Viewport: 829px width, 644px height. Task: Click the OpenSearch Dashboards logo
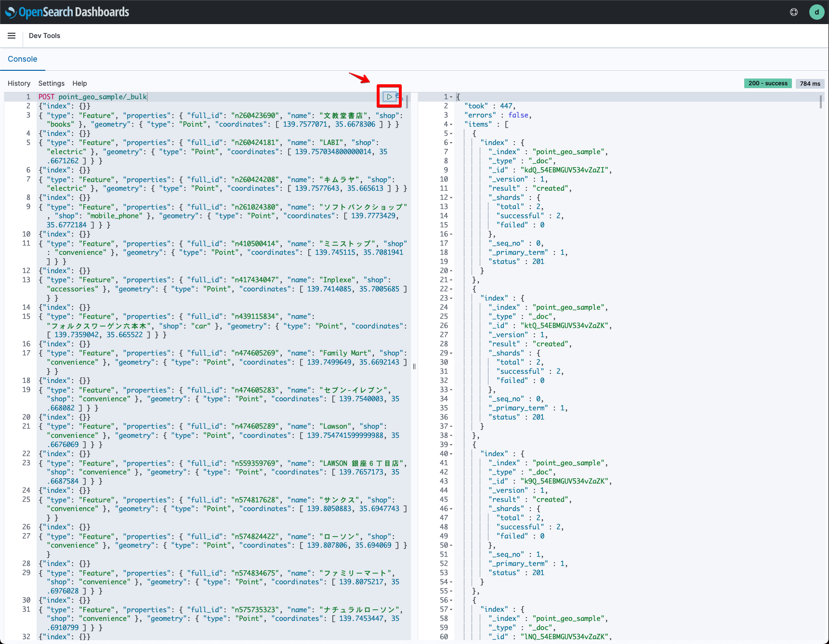(x=67, y=12)
